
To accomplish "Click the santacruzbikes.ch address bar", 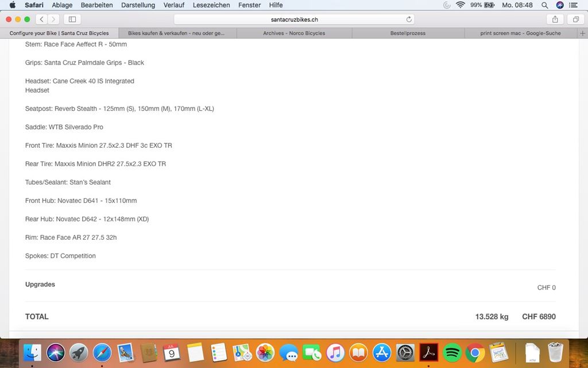I will [x=294, y=20].
